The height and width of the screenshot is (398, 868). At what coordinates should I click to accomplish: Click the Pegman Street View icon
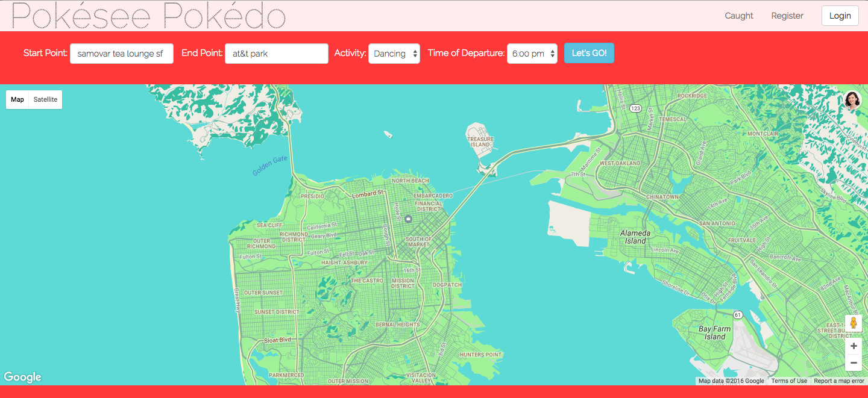854,323
